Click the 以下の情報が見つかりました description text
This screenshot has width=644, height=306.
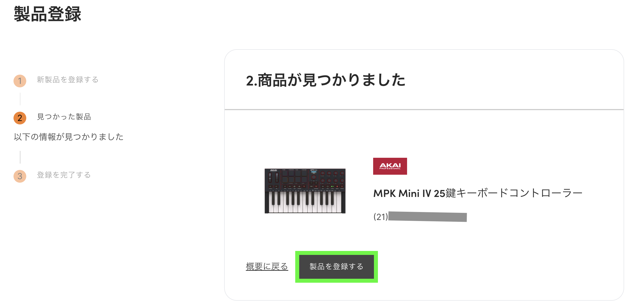(69, 137)
